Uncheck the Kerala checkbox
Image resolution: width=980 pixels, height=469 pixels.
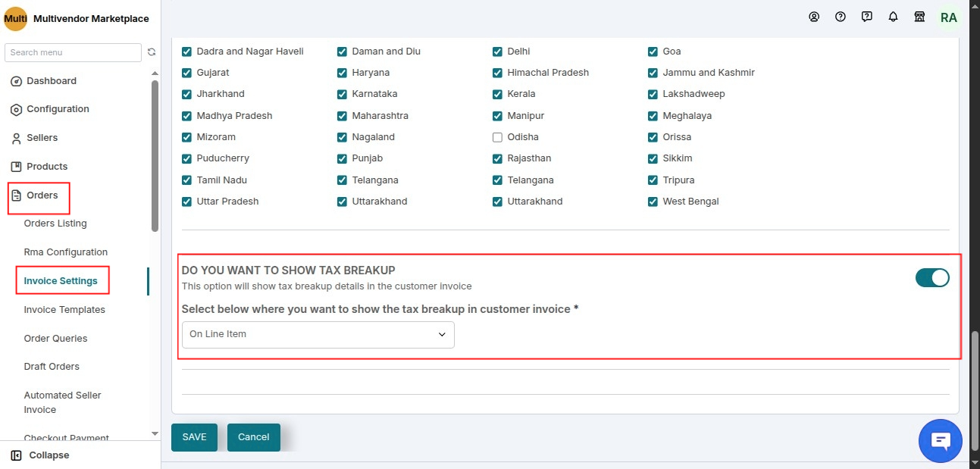[x=497, y=94]
